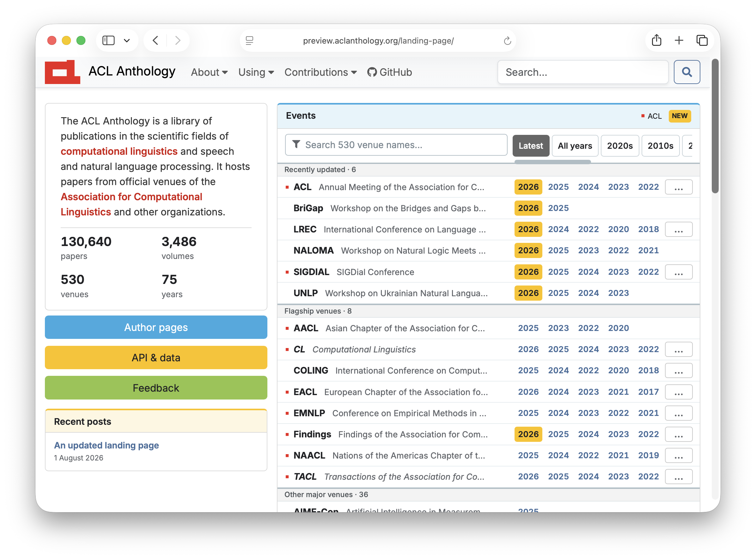Open the EACL 2017 volume
The image size is (756, 559).
click(x=648, y=392)
